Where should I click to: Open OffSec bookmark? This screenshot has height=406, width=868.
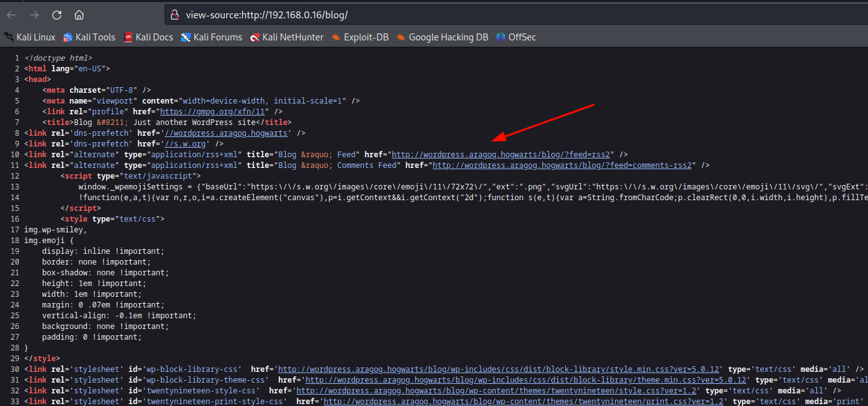[516, 37]
